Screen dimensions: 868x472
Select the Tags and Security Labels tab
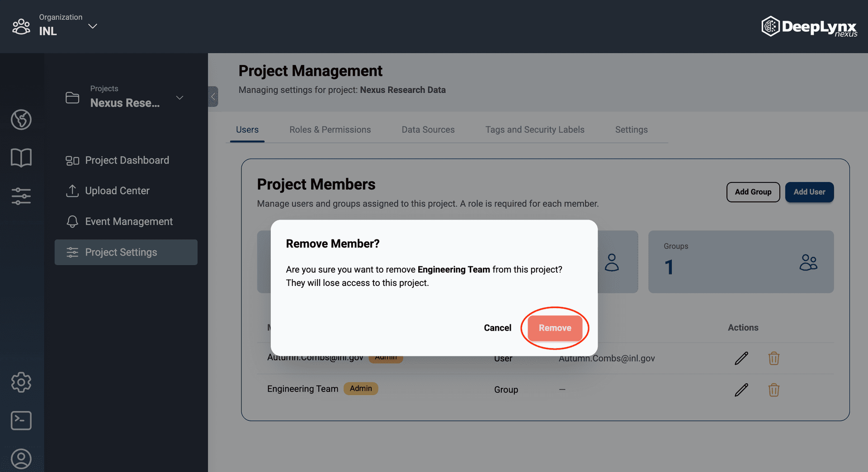tap(535, 130)
